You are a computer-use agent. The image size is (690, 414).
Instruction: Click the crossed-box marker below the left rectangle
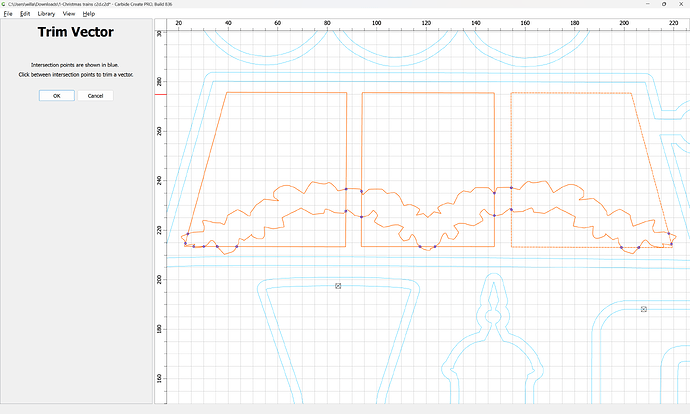[x=338, y=286]
